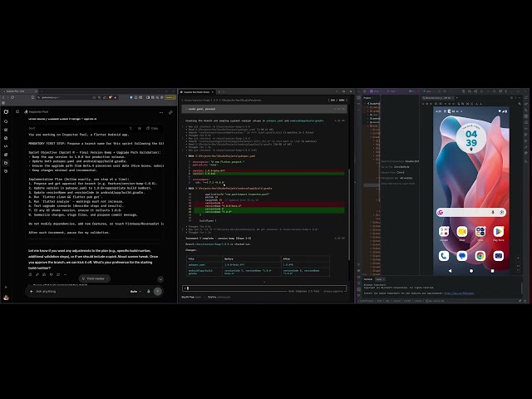The image size is (532, 399).
Task: Click the Project panel header in Android Studio
Action: pos(367,98)
